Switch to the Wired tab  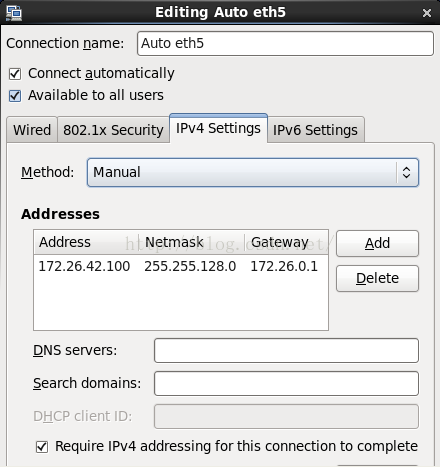[x=32, y=130]
